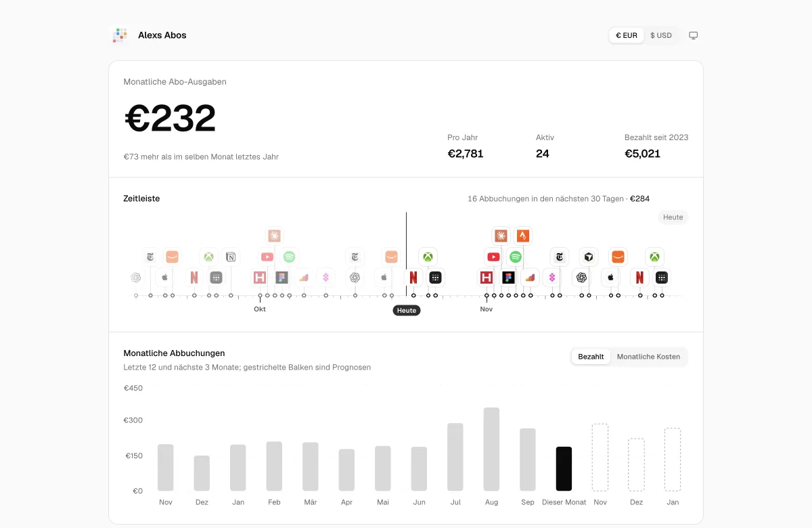Click the Zeitleiste heading

point(141,198)
